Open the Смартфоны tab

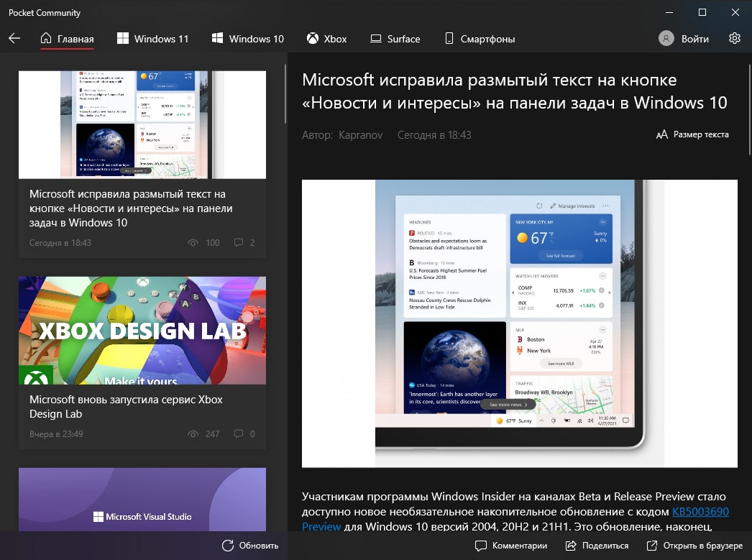pyautogui.click(x=480, y=39)
